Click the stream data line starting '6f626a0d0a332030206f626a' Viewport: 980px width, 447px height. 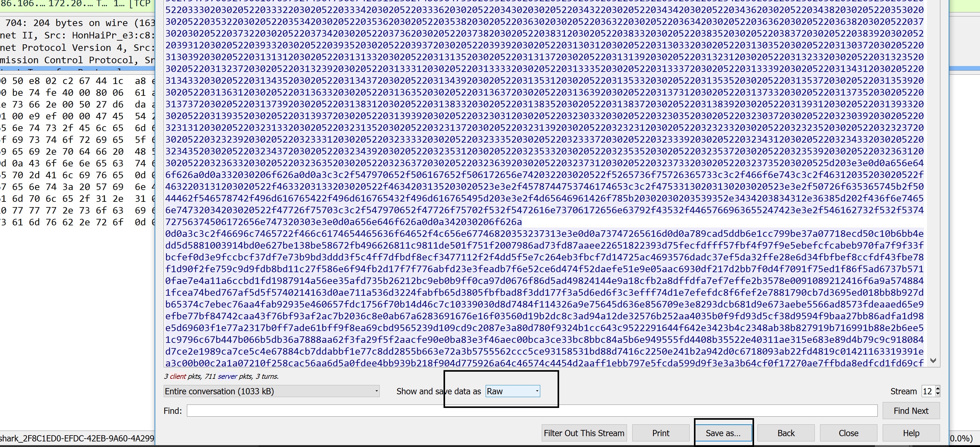tap(545, 175)
